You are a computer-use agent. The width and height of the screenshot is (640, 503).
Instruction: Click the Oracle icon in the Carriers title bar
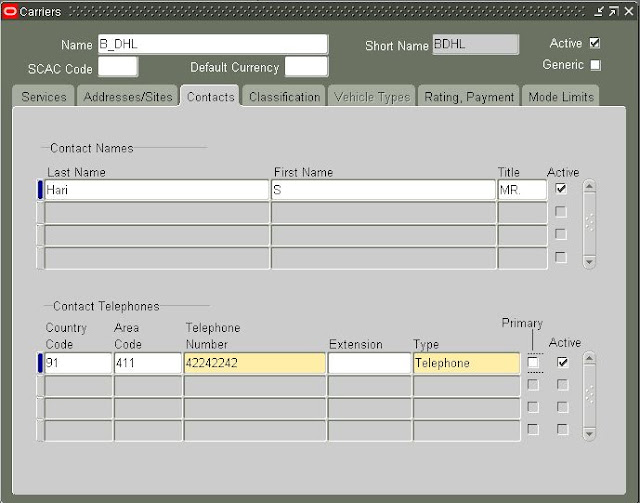(10, 11)
